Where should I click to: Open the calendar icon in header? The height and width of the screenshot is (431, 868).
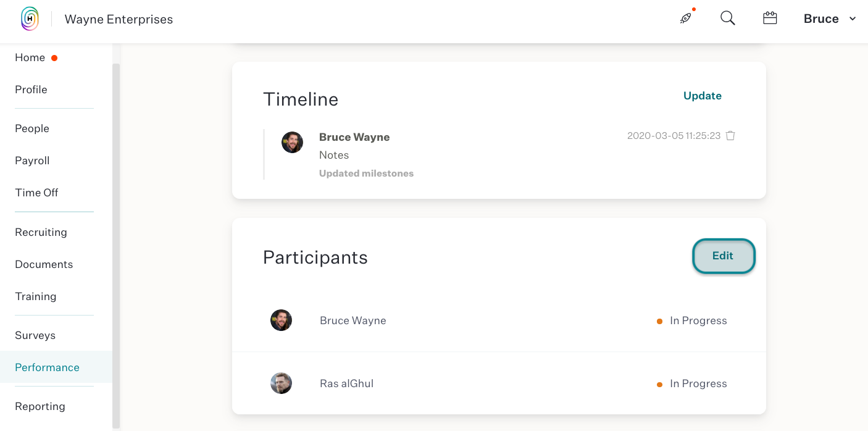(770, 19)
